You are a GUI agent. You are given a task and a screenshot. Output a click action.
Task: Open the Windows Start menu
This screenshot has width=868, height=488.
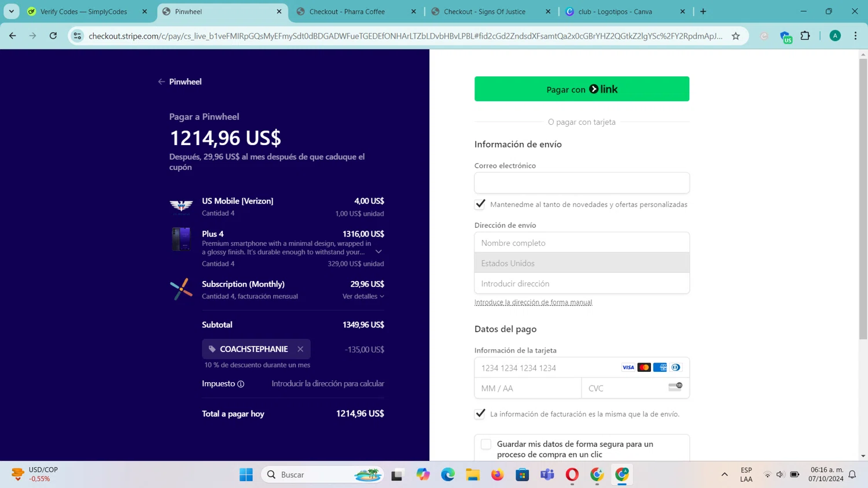[246, 475]
